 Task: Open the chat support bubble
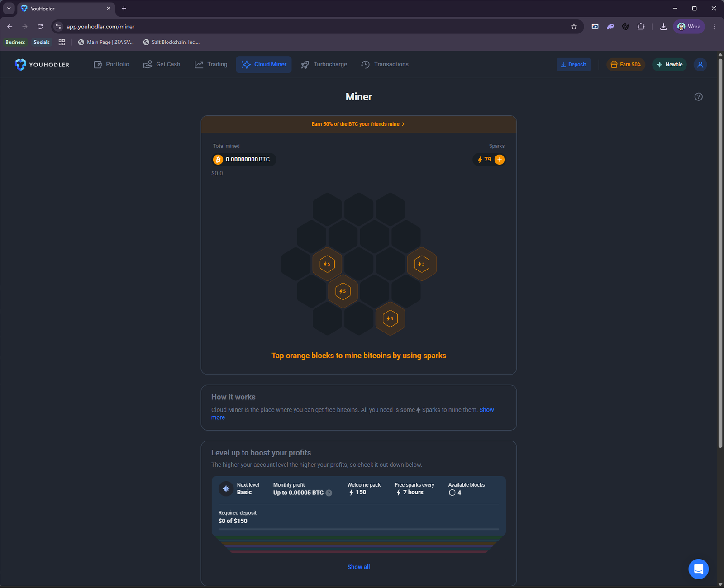pyautogui.click(x=698, y=569)
